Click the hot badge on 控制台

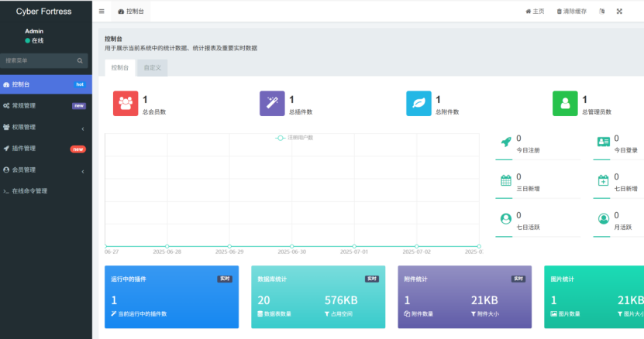point(80,84)
